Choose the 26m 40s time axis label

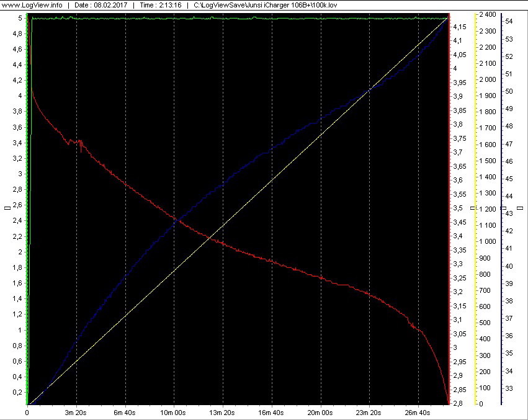(x=418, y=412)
